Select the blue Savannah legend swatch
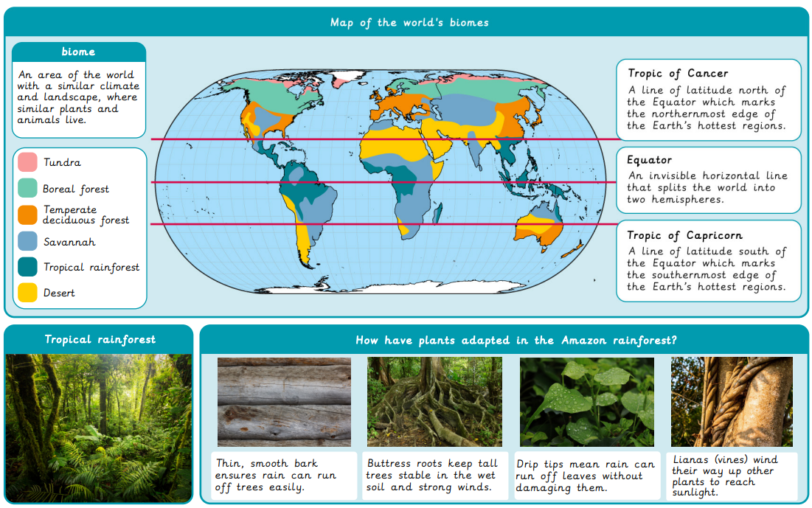 [x=27, y=242]
